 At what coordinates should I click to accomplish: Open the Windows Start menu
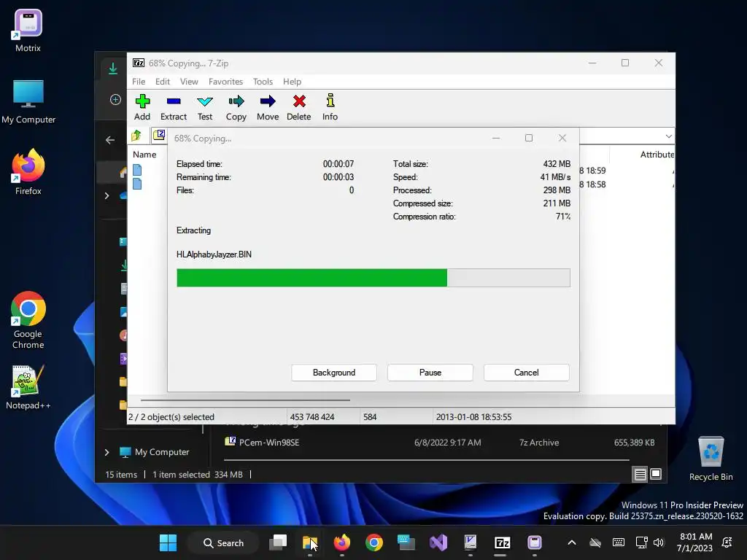pyautogui.click(x=168, y=542)
